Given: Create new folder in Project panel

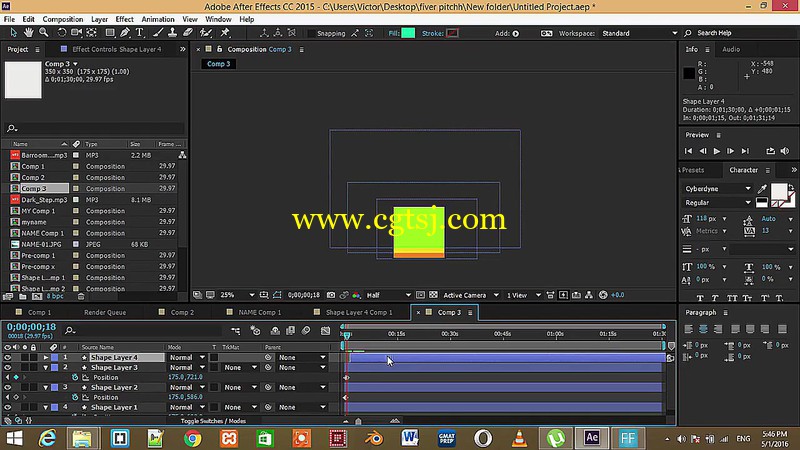Looking at the screenshot, I should (x=22, y=296).
